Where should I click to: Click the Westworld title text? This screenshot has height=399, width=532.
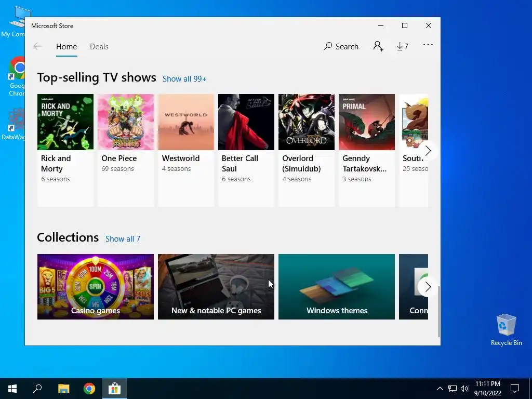point(180,158)
